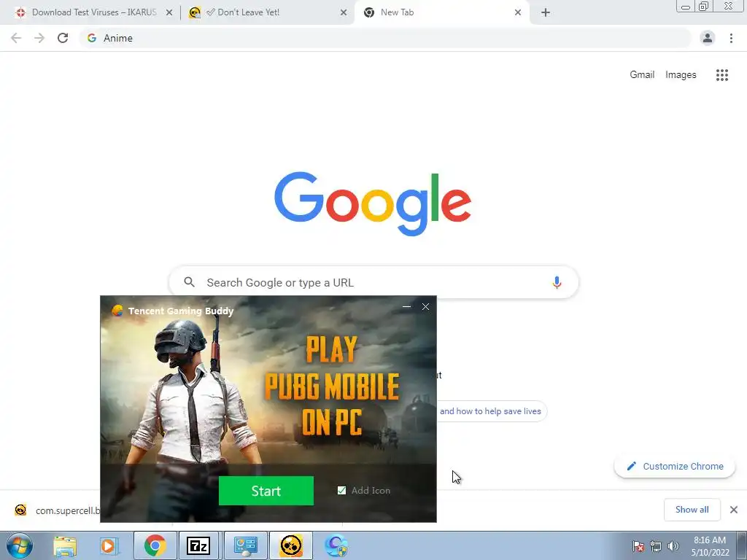The width and height of the screenshot is (747, 560).
Task: Click the Brawl Stars taskbar icon
Action: point(290,545)
